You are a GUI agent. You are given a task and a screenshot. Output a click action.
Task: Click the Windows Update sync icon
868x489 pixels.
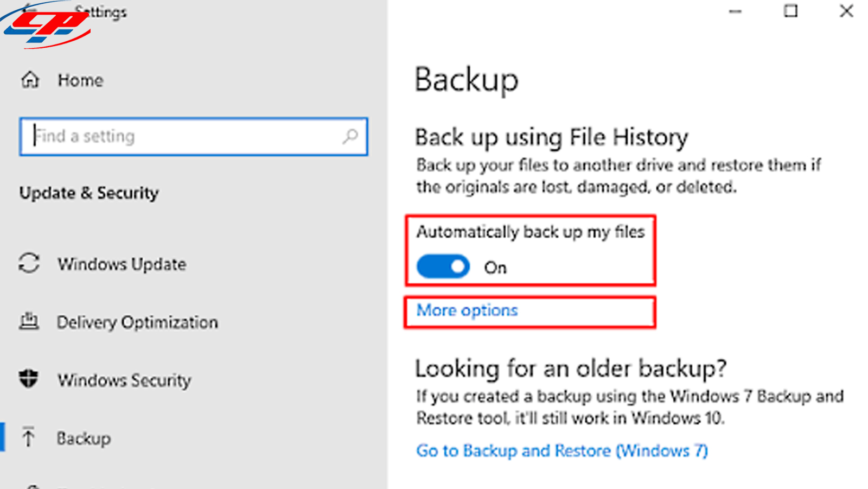point(29,264)
